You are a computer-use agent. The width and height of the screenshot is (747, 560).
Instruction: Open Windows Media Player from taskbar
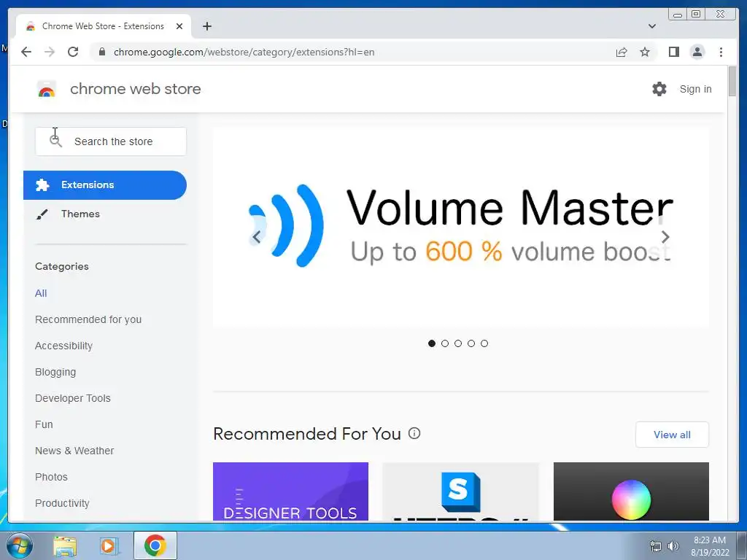(109, 545)
